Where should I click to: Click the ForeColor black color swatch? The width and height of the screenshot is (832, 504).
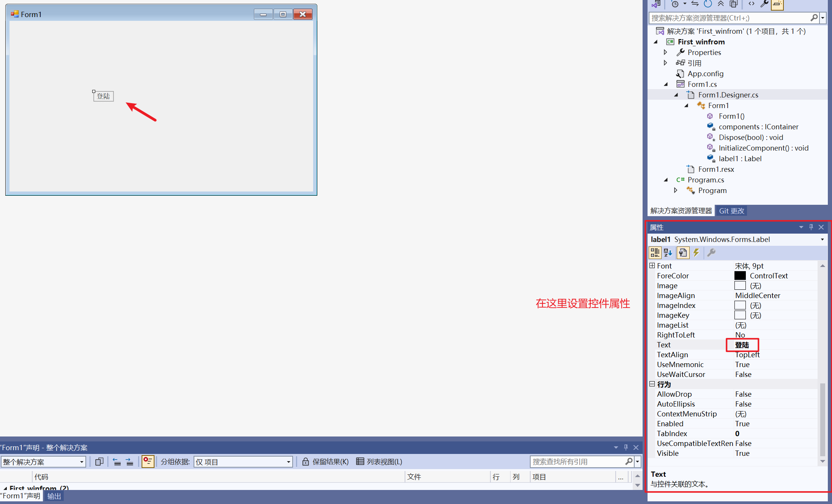tap(740, 276)
